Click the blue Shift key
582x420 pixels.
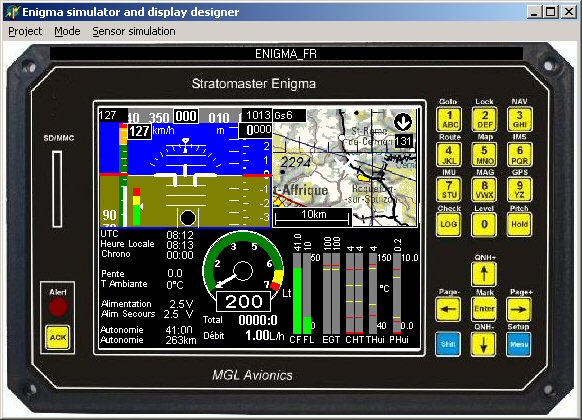coord(448,344)
